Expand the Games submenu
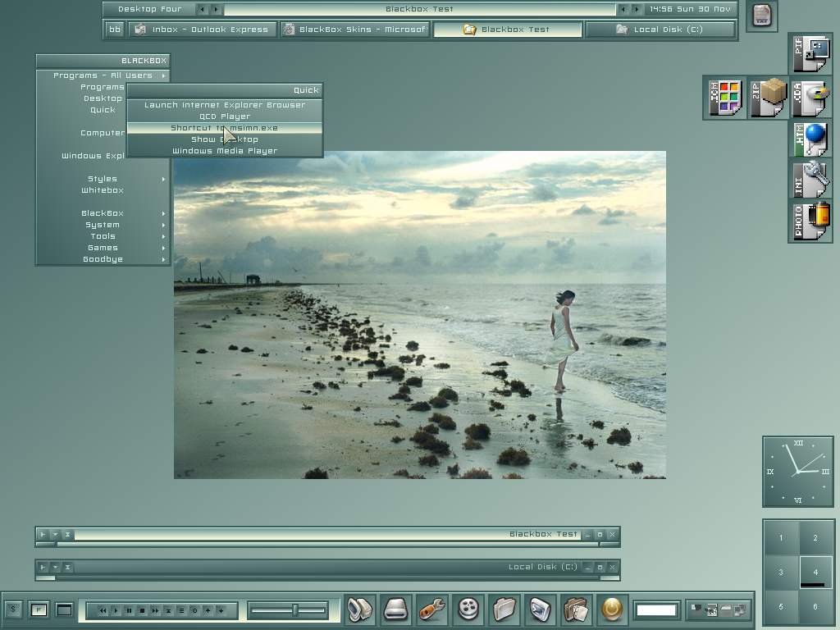This screenshot has height=630, width=840. 103,248
